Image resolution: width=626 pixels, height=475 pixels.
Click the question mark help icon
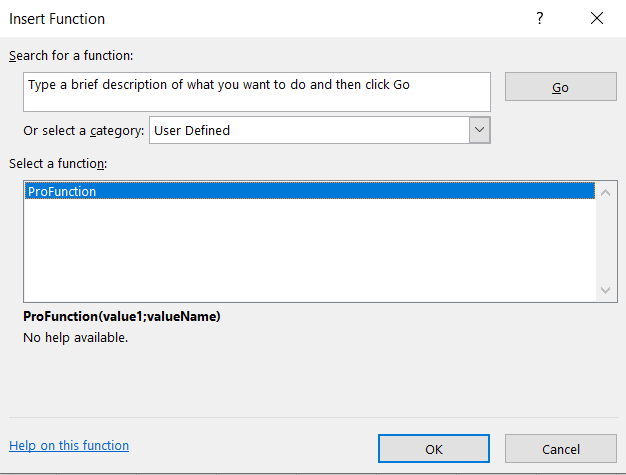(x=540, y=18)
